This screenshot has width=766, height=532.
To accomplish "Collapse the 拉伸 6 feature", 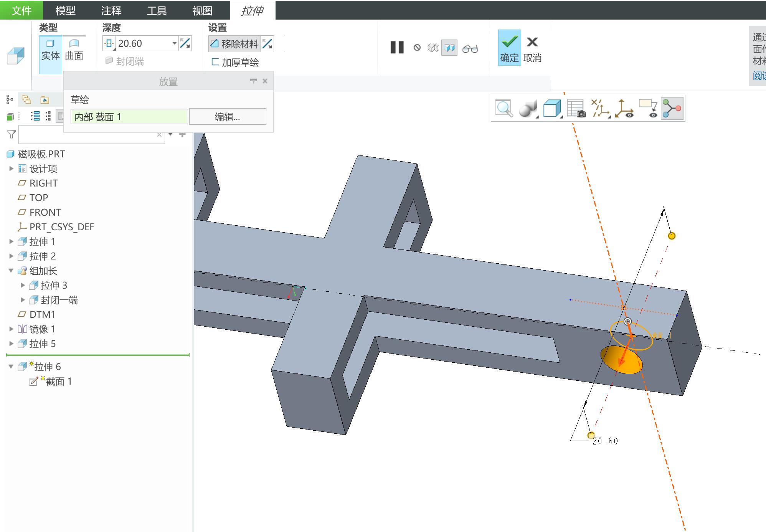I will point(11,367).
